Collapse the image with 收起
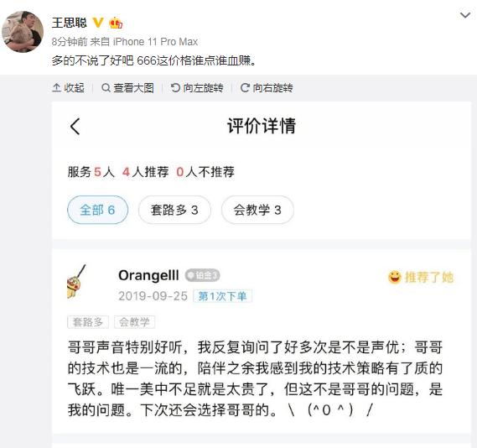This screenshot has width=477, height=448. pyautogui.click(x=69, y=88)
